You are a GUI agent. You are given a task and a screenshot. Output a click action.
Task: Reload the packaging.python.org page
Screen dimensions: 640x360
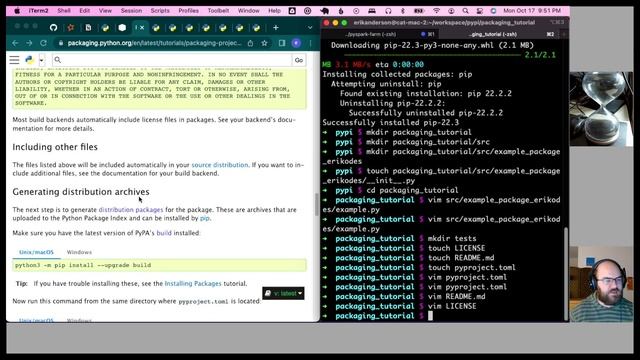coord(43,43)
